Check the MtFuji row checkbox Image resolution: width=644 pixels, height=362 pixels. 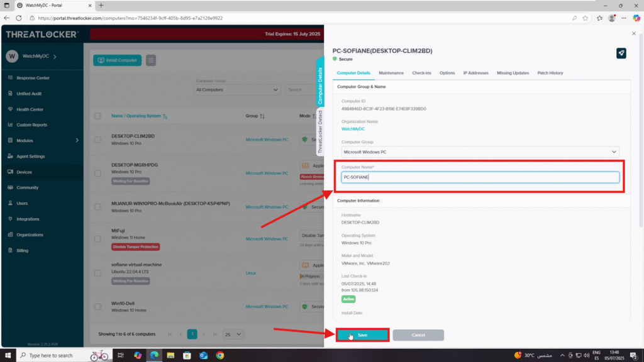(97, 239)
